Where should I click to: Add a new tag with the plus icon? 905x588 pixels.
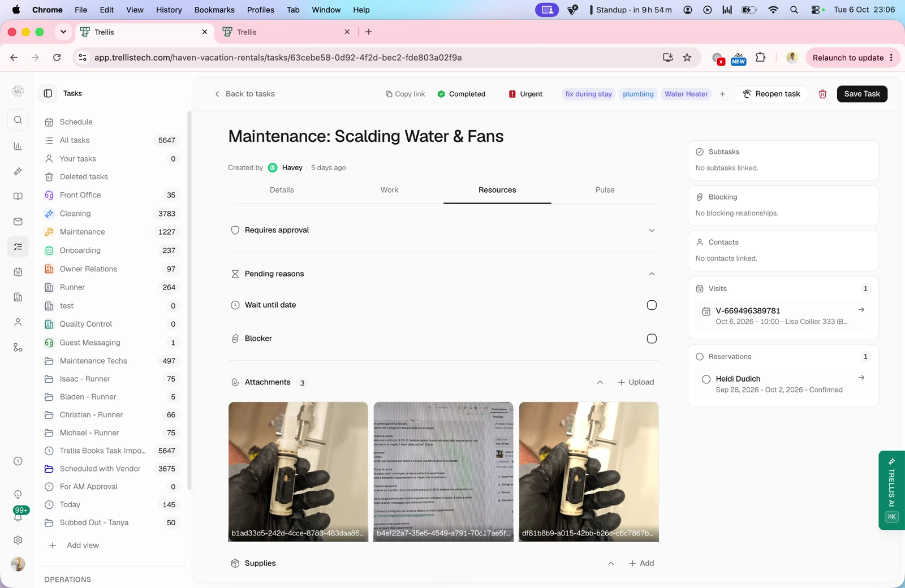pyautogui.click(x=722, y=94)
